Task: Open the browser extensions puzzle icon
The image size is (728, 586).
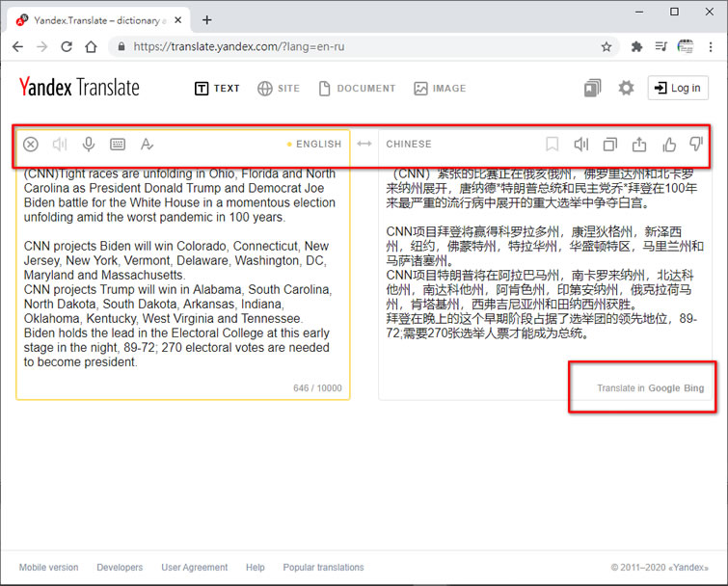Action: click(636, 46)
